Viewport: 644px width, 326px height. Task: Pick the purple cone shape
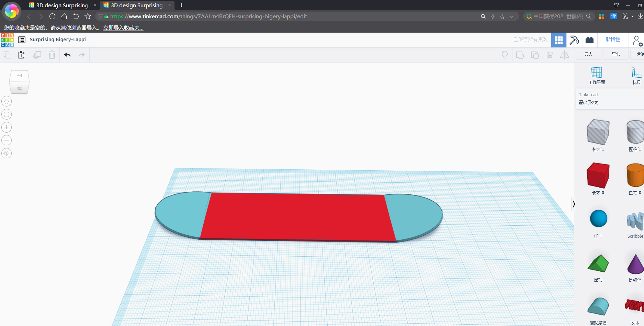pyautogui.click(x=635, y=264)
